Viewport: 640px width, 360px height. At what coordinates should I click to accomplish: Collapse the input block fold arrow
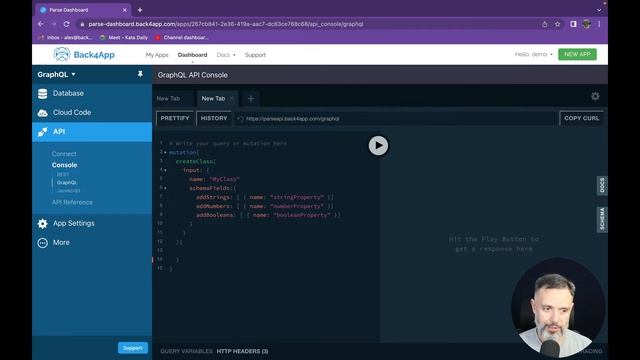coord(165,170)
